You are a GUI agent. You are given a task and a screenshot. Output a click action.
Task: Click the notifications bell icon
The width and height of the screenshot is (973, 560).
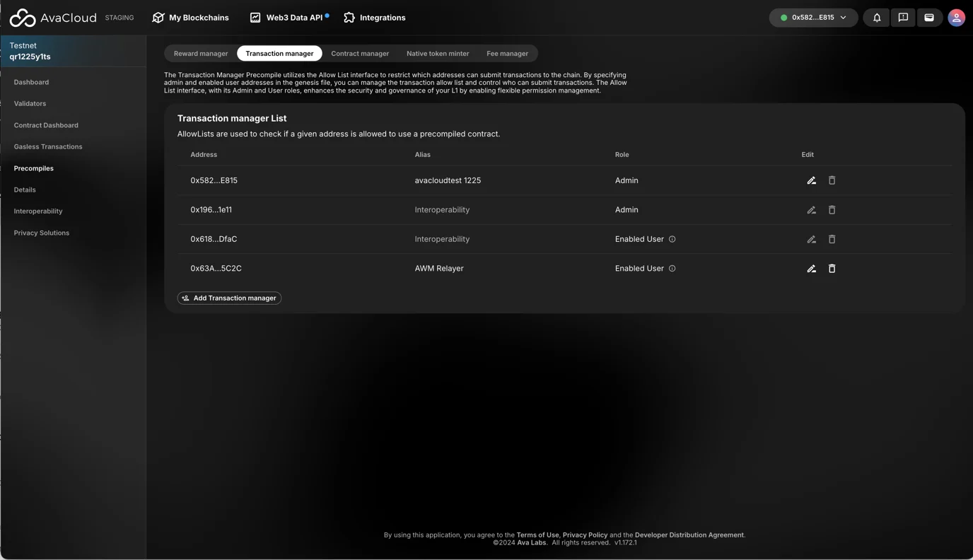pyautogui.click(x=877, y=18)
